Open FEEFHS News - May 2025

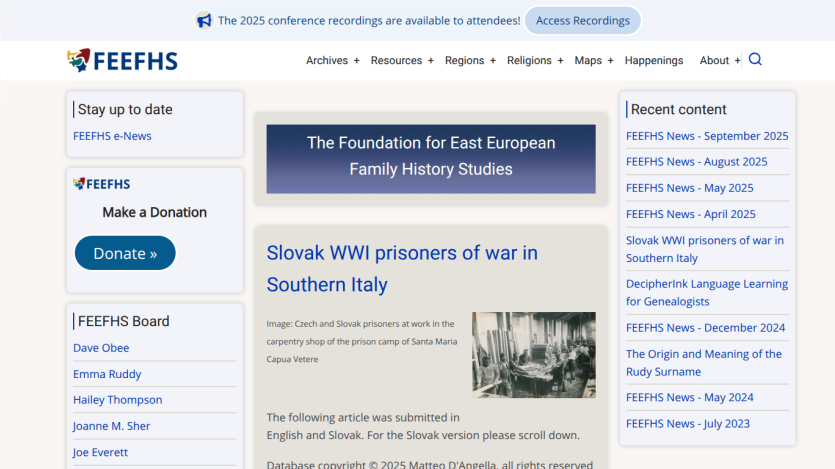(x=690, y=188)
